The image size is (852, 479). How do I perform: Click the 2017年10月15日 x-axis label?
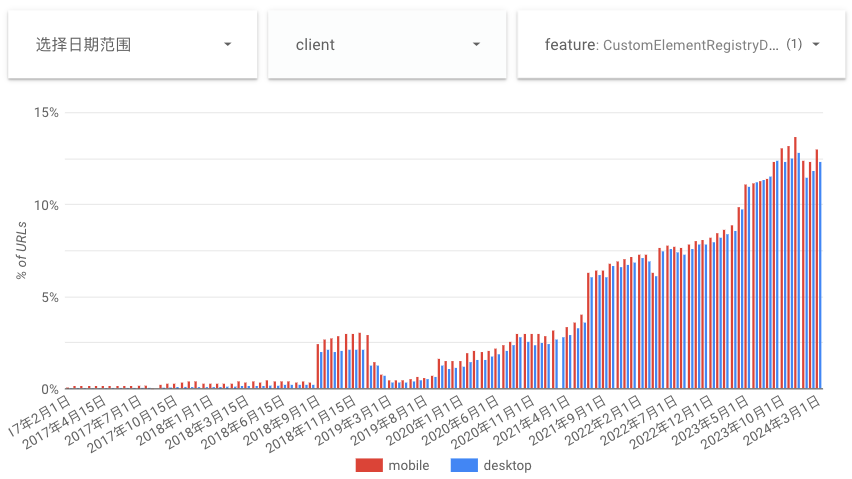pos(132,425)
